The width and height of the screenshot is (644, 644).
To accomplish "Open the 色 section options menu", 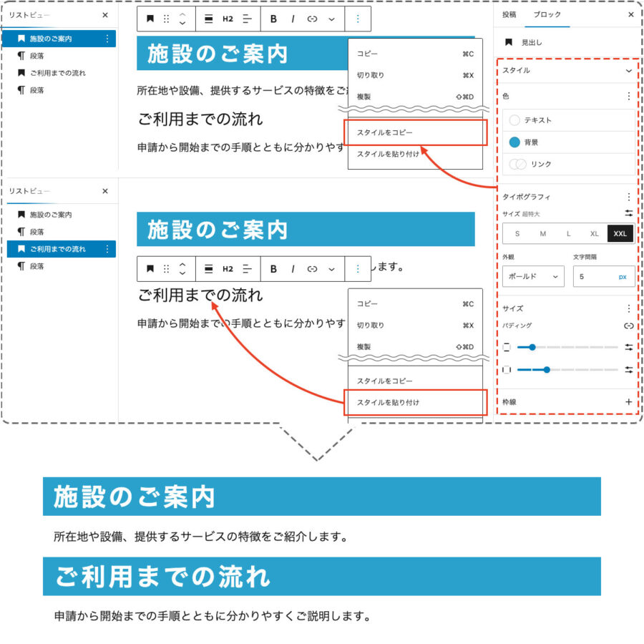I will point(629,96).
